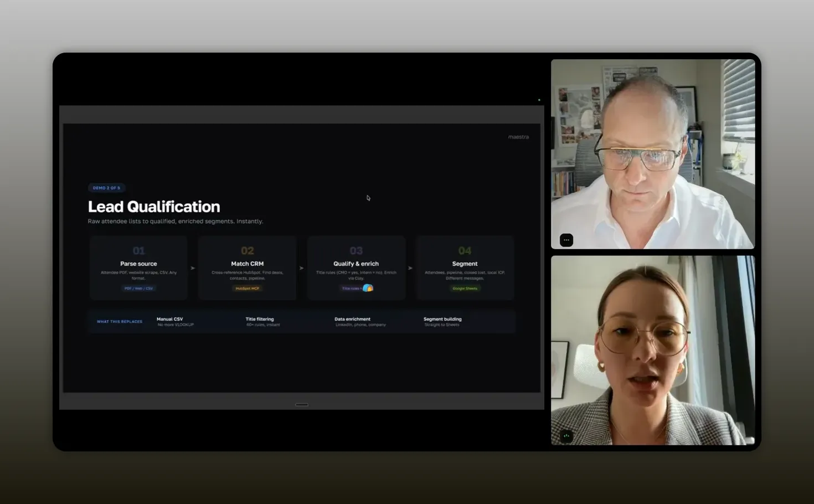The image size is (814, 504).
Task: Click the '01' step number
Action: point(138,251)
